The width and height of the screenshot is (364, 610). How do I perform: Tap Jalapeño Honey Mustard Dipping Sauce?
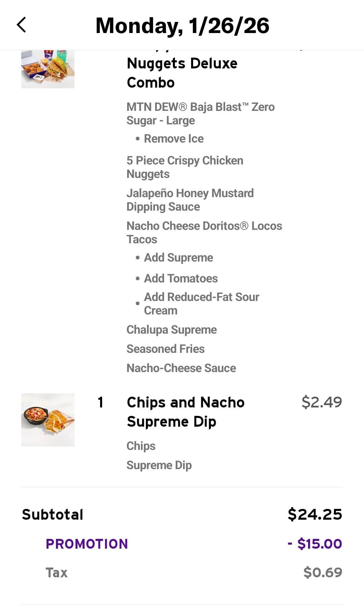click(190, 200)
